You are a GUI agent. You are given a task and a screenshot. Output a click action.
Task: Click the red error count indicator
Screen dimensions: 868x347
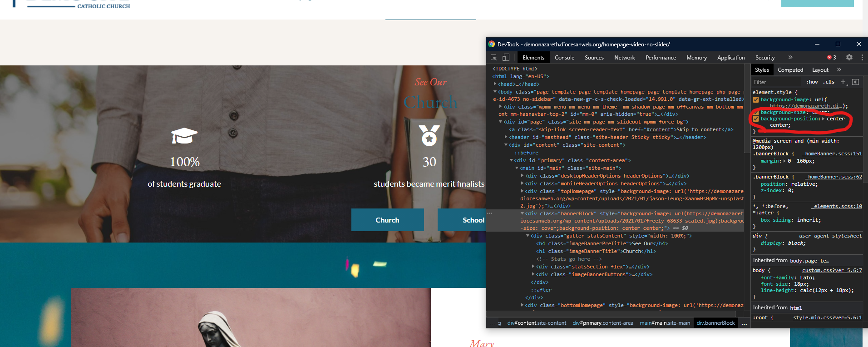(x=832, y=58)
